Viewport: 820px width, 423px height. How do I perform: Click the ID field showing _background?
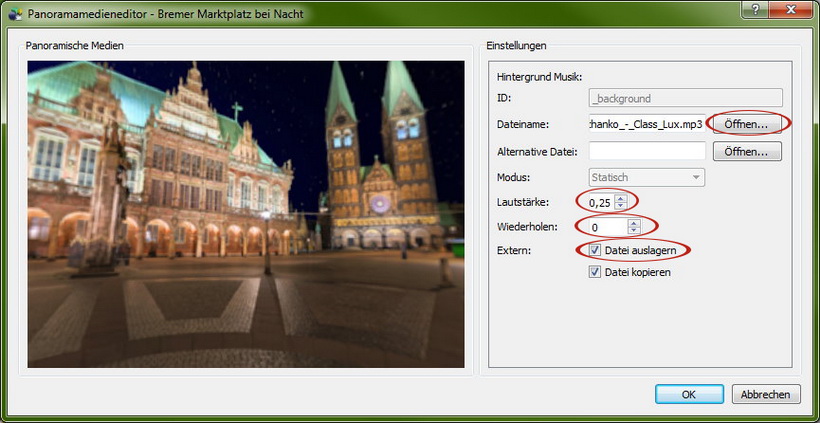tap(684, 98)
